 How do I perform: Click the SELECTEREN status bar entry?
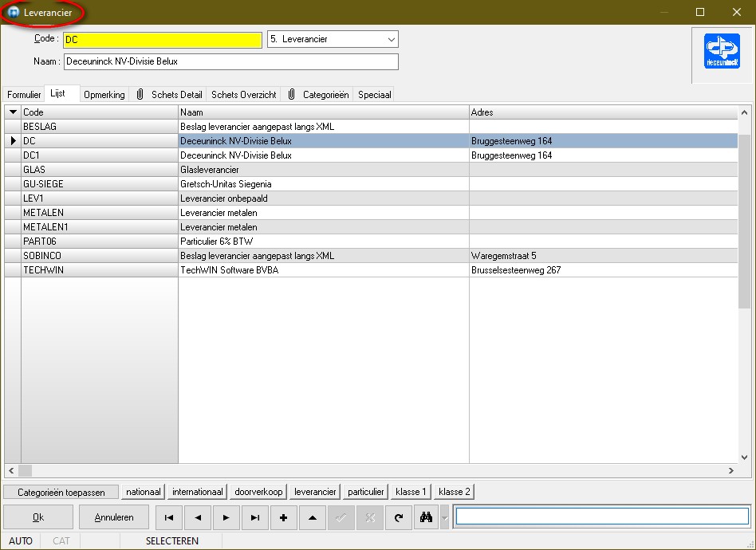[x=171, y=541]
